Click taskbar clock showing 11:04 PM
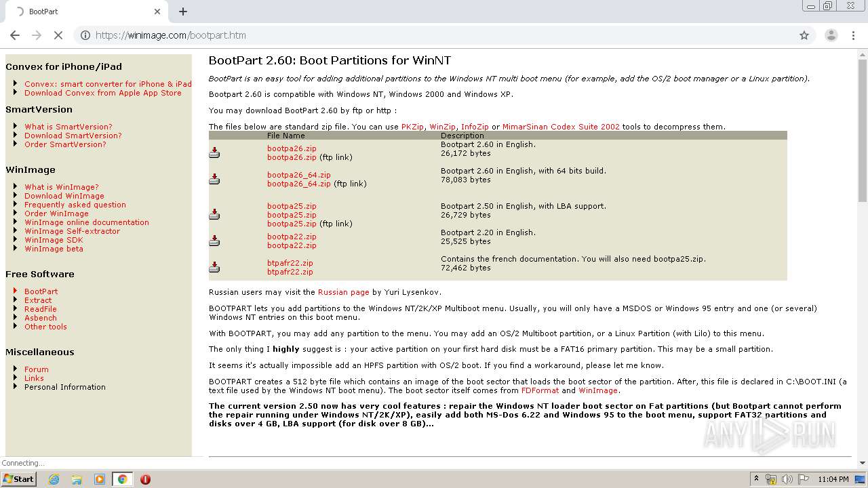868x488 pixels. [833, 479]
